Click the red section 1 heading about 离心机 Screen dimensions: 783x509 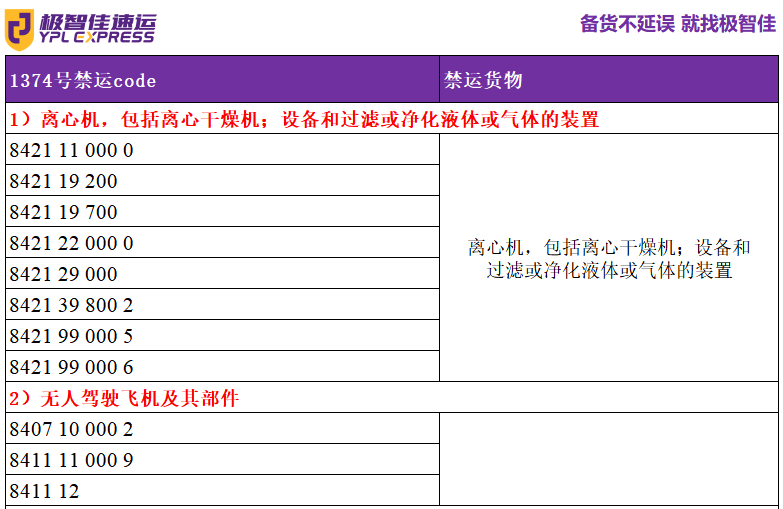pos(304,119)
